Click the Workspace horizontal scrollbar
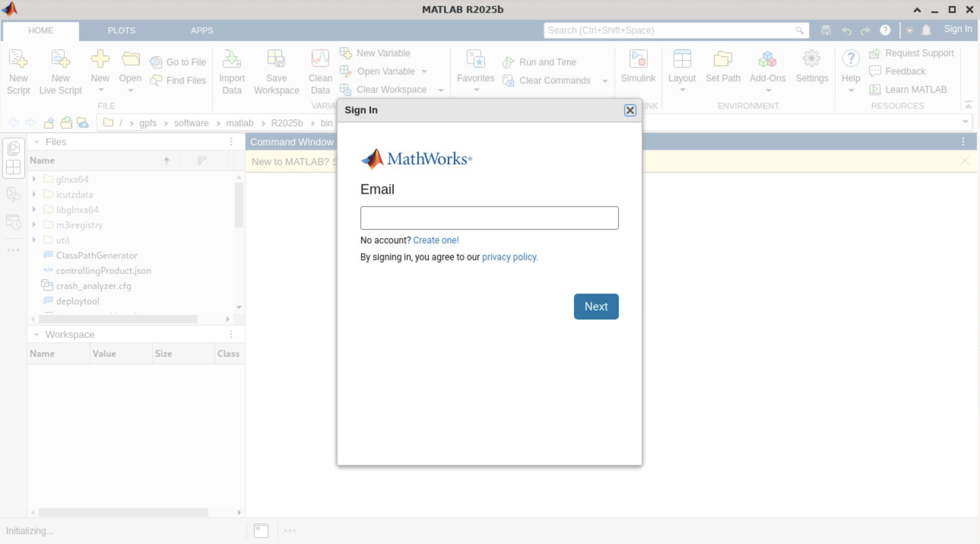The width and height of the screenshot is (980, 544). 123,512
